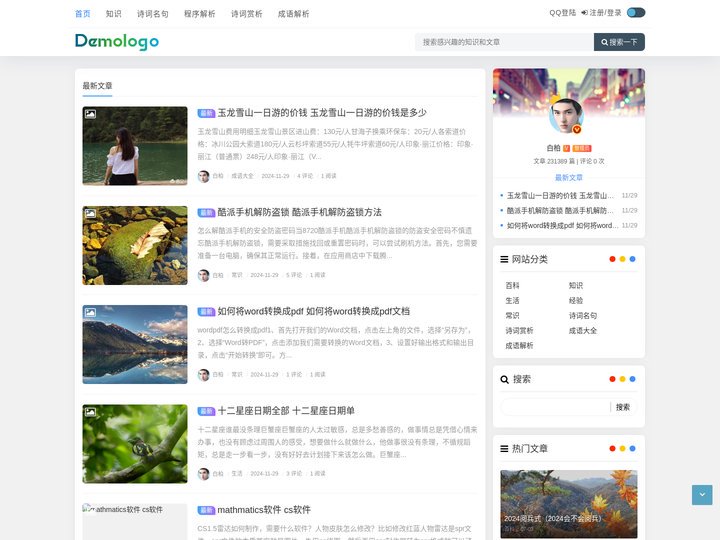Image resolution: width=720 pixels, height=540 pixels.
Task: Open the 如何将word转换成pdf article title
Action: pyautogui.click(x=314, y=311)
